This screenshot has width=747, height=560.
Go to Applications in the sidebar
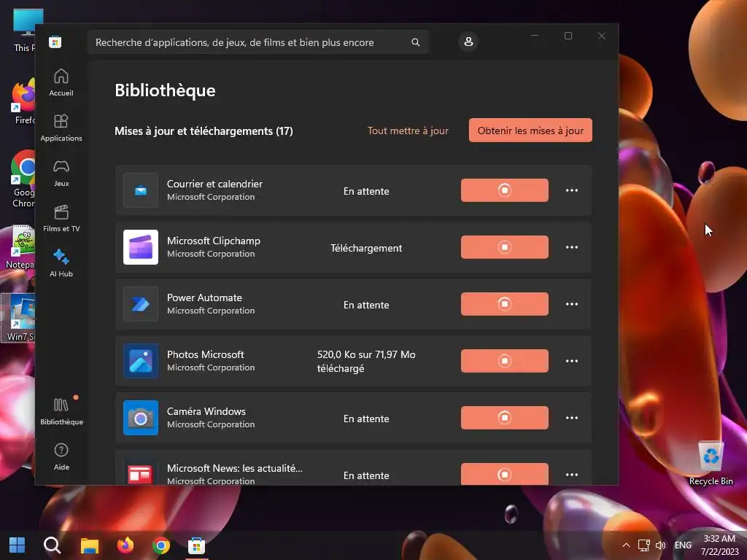tap(61, 128)
